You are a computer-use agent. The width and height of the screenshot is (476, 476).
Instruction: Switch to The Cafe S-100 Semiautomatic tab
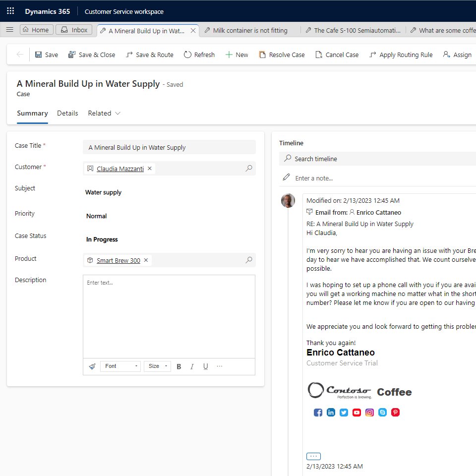[354, 30]
